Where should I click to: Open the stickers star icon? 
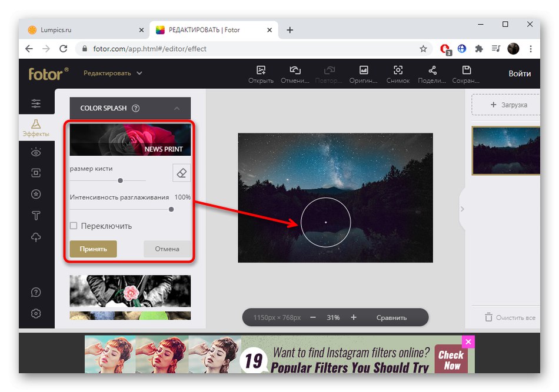(36, 194)
